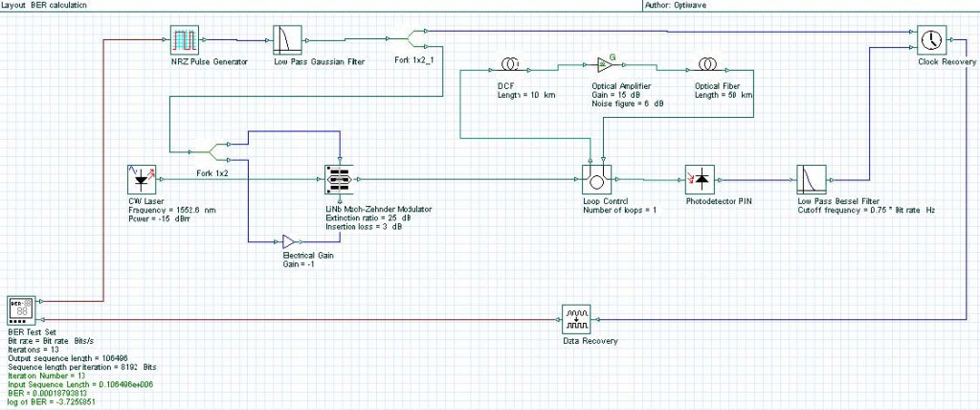Click 'Cutoff frequency = 0.75 * Bit rate' parameter
The height and width of the screenshot is (410, 980).
865,210
